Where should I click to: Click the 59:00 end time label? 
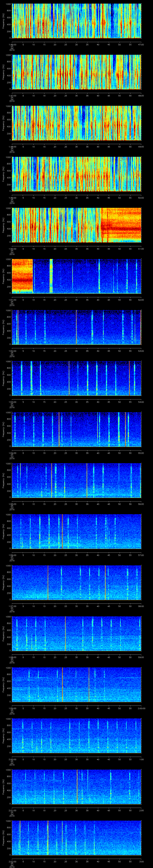(141, 657)
